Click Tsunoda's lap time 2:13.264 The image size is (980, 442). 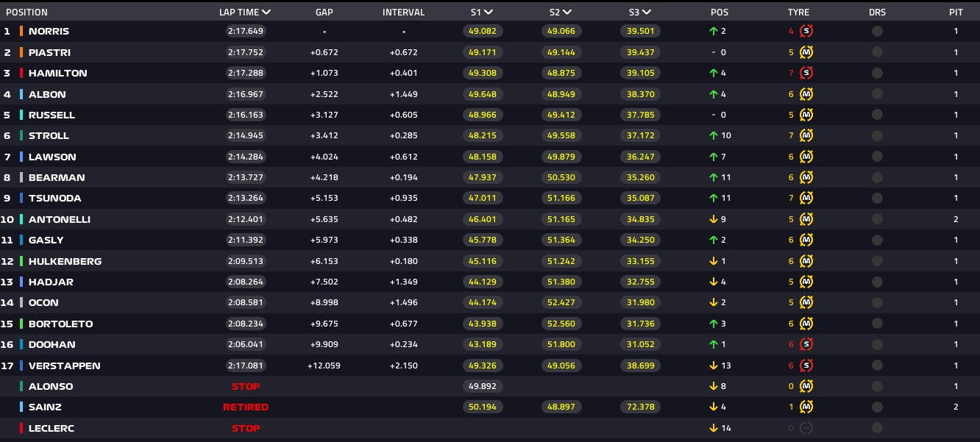[x=246, y=199]
